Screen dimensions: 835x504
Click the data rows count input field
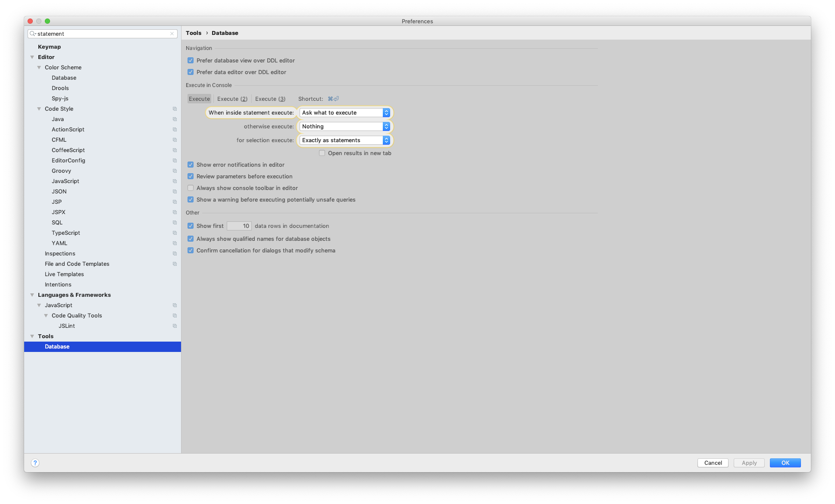coord(239,226)
